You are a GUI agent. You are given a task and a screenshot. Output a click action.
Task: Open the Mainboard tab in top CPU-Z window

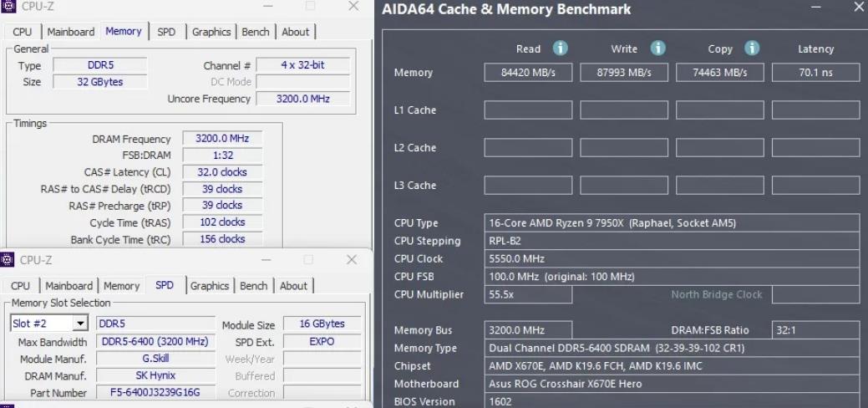(71, 32)
